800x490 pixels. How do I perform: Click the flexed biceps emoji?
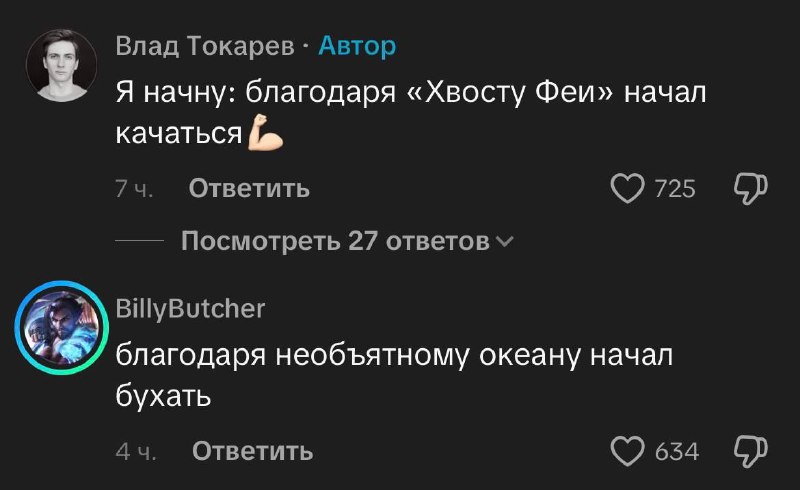tap(266, 133)
